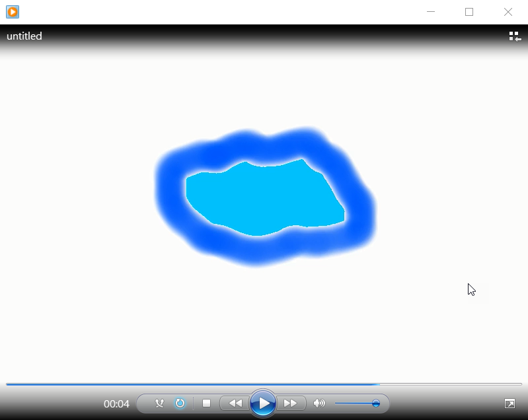The height and width of the screenshot is (420, 528).
Task: Toggle shuffle mode on
Action: coord(159,403)
